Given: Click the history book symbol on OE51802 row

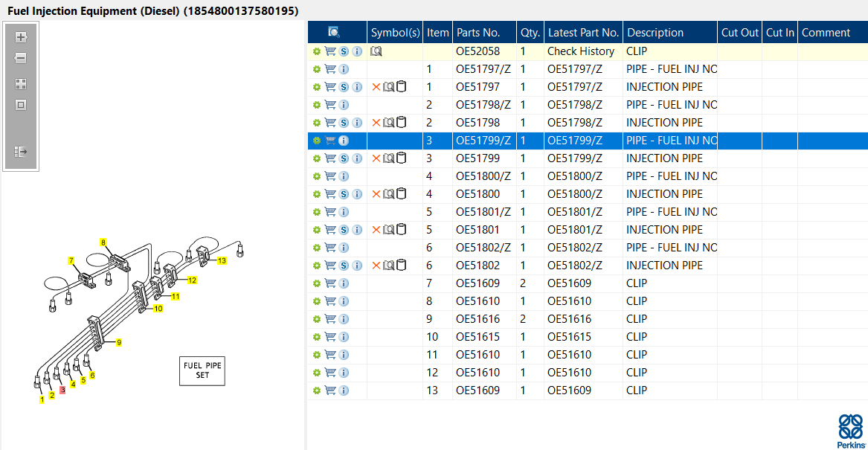Looking at the screenshot, I should (389, 266).
